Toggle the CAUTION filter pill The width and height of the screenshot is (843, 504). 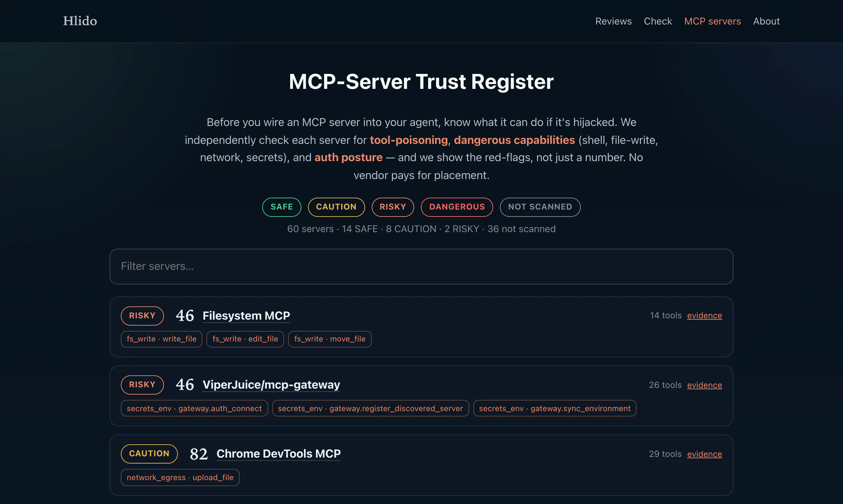[336, 207]
